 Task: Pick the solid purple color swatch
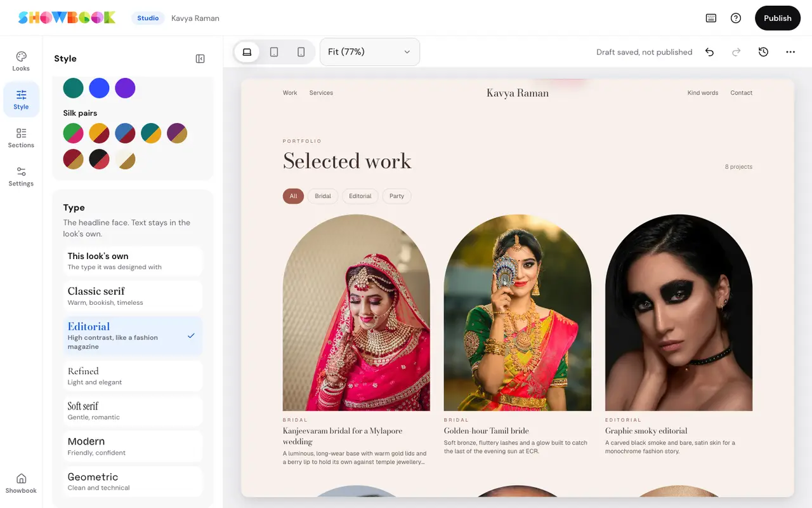(125, 88)
